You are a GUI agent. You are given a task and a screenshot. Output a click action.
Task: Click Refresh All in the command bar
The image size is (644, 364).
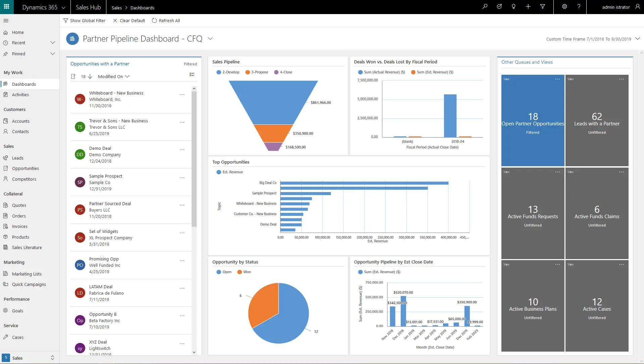point(166,20)
